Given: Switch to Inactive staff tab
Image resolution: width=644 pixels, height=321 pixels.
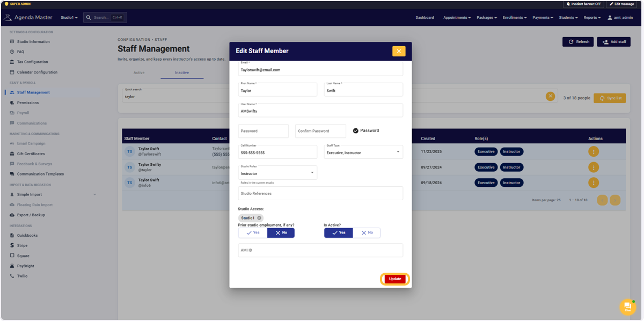Looking at the screenshot, I should pyautogui.click(x=182, y=72).
